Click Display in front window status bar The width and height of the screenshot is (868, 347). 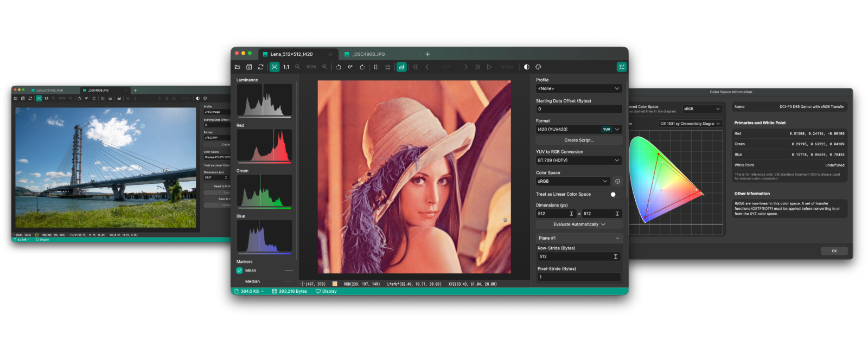(326, 291)
